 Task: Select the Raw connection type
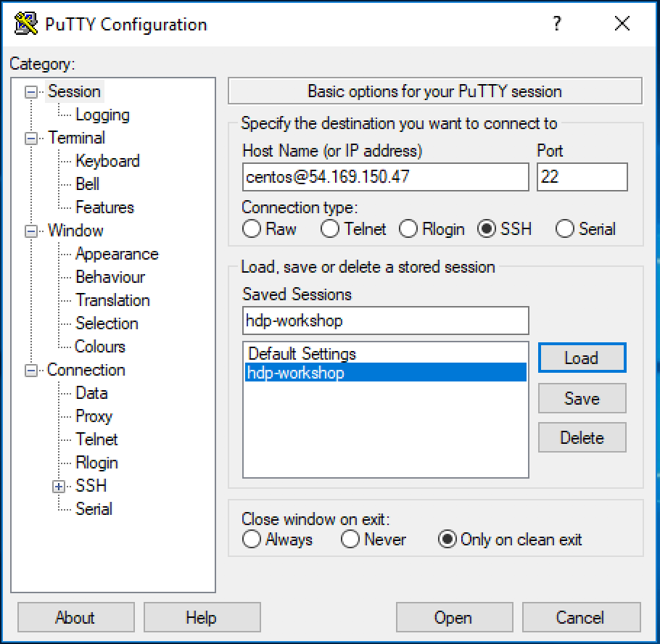[x=251, y=229]
